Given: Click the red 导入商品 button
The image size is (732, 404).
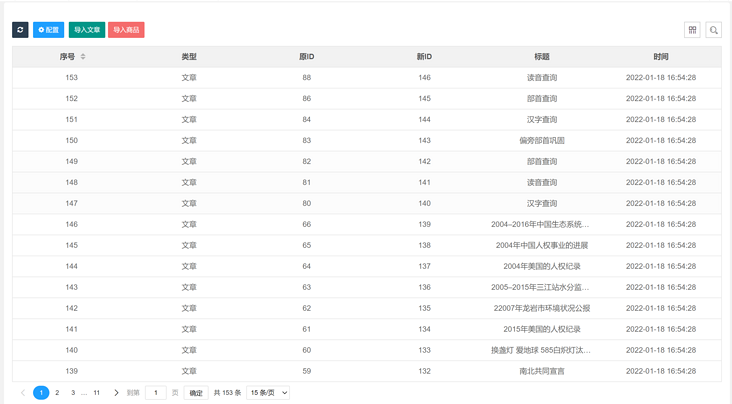Looking at the screenshot, I should (x=126, y=30).
